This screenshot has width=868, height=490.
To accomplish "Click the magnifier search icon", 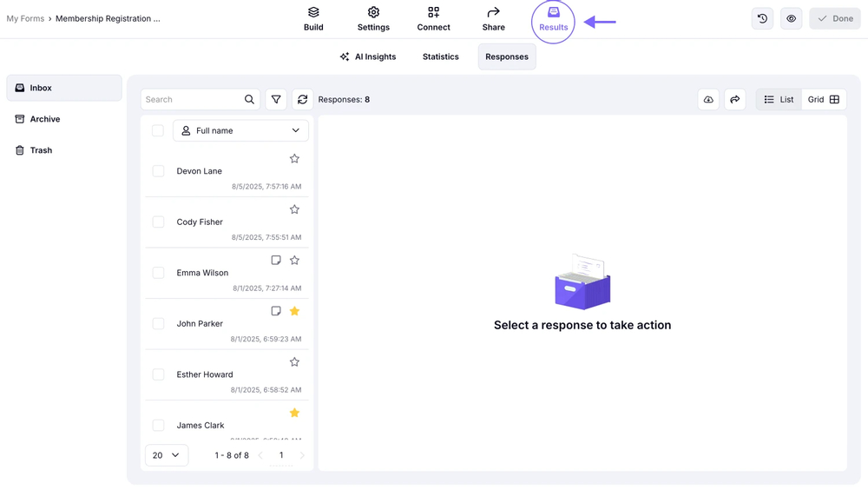I will pyautogui.click(x=249, y=99).
